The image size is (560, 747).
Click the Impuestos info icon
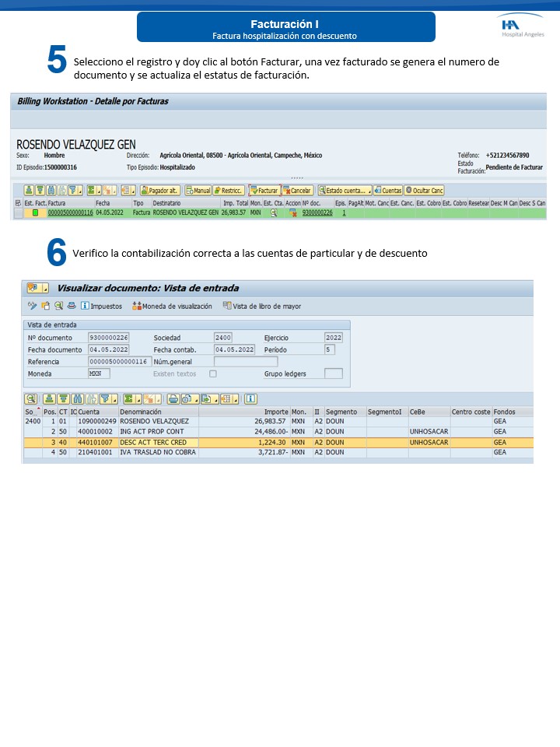click(x=85, y=306)
